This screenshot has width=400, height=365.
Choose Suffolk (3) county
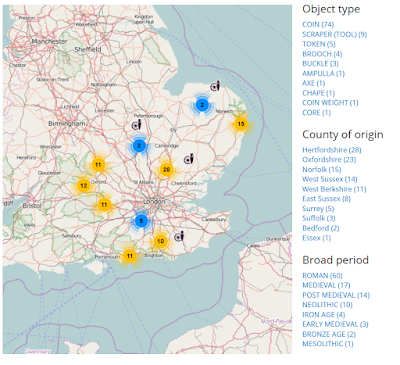[x=319, y=218]
